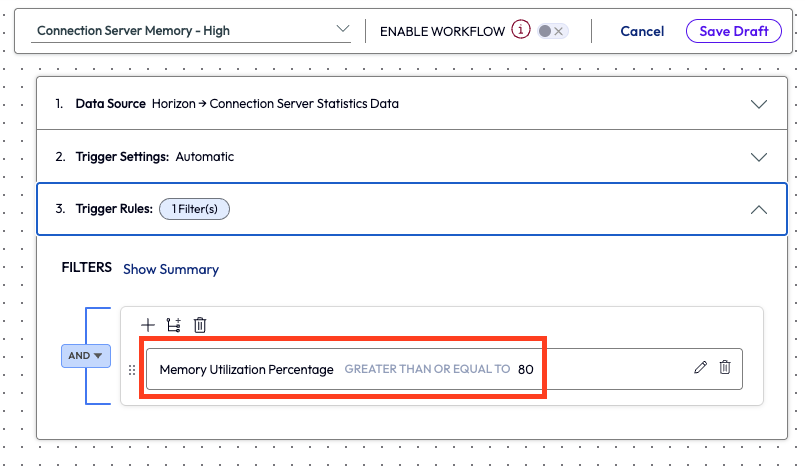The image size is (805, 469).
Task: Click the GREATER THAN OR EQUAL TO operator
Action: (427, 369)
